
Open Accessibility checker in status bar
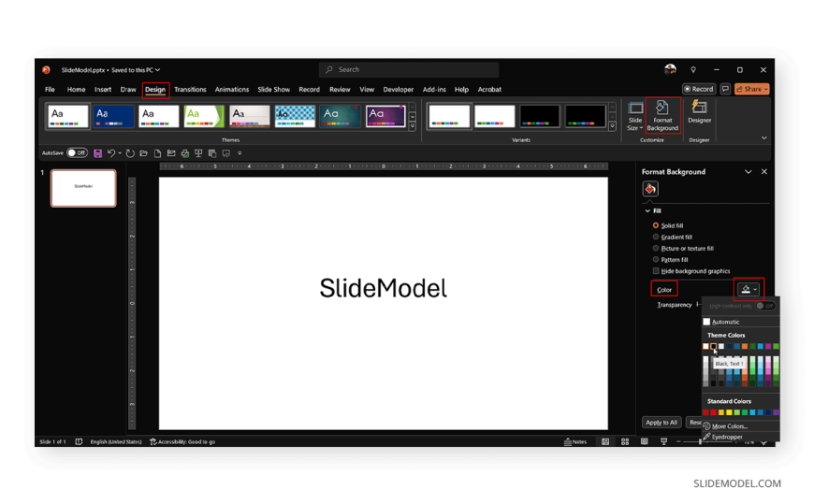coord(182,441)
